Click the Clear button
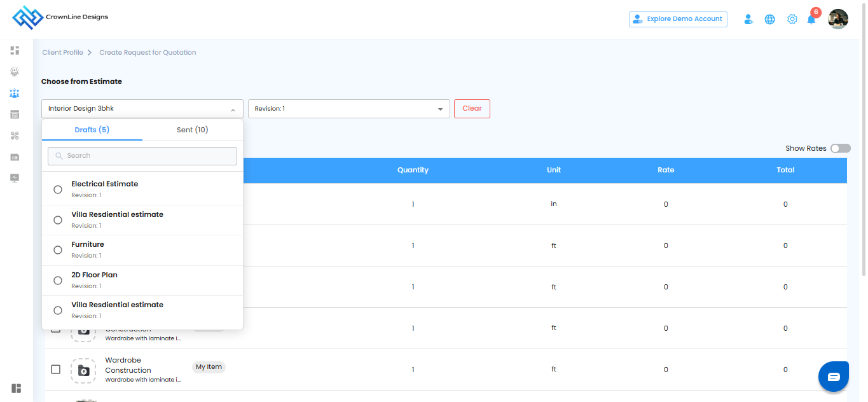This screenshot has width=868, height=402. 472,109
